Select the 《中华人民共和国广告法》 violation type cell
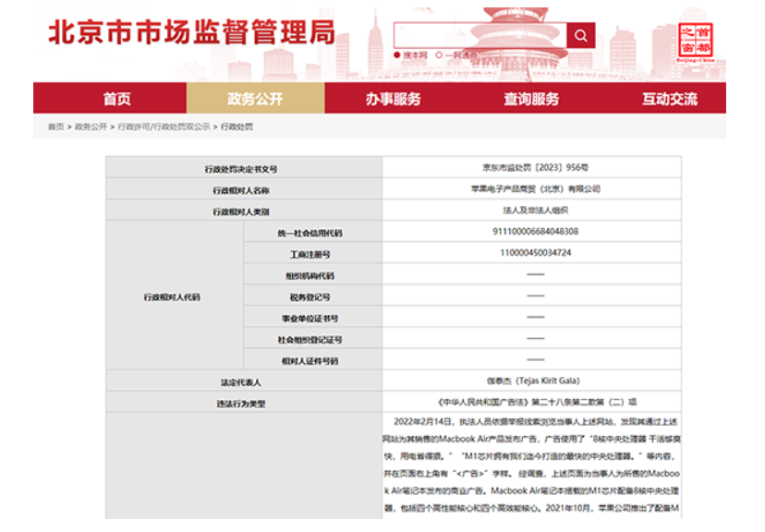765x532 pixels. (532, 402)
